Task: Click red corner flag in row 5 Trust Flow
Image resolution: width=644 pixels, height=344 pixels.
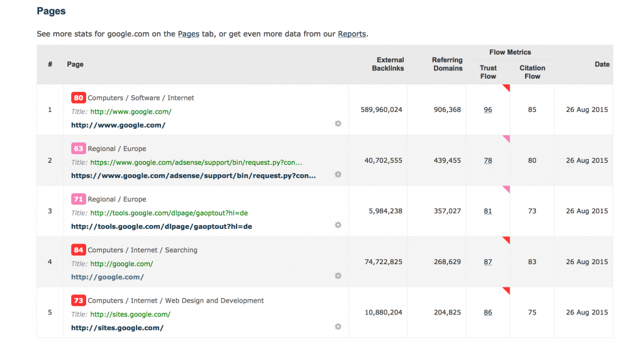Action: point(508,290)
